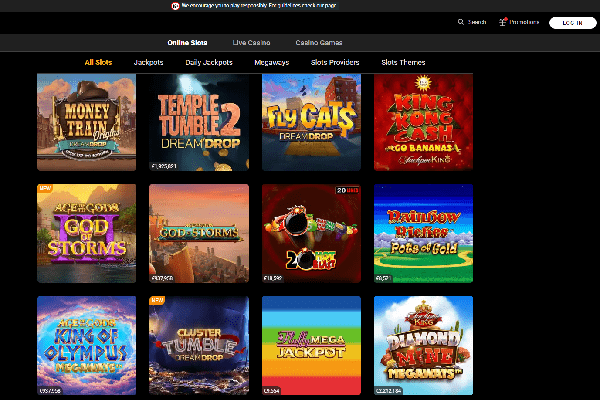Image resolution: width=600 pixels, height=400 pixels.
Task: Switch to Casino Games tab
Action: [319, 42]
